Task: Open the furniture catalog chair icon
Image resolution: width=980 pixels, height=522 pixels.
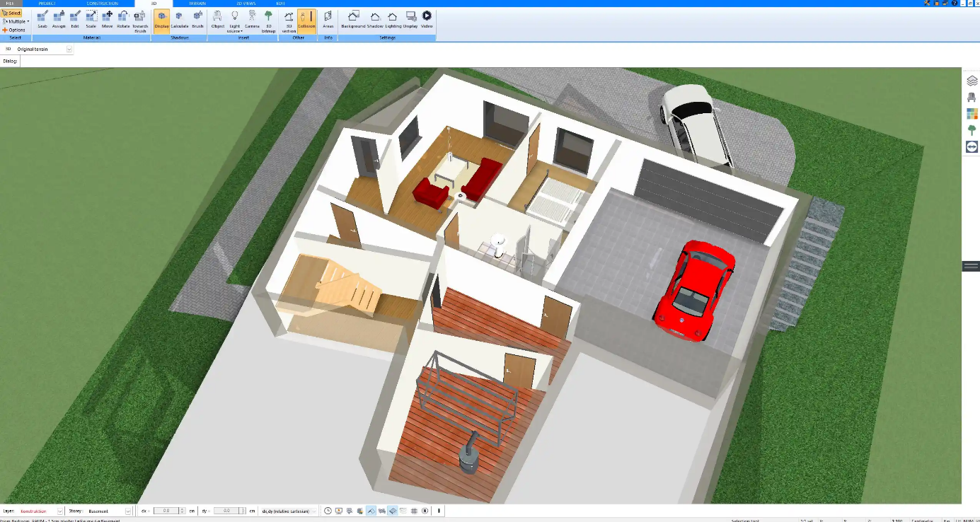Action: coord(972,98)
